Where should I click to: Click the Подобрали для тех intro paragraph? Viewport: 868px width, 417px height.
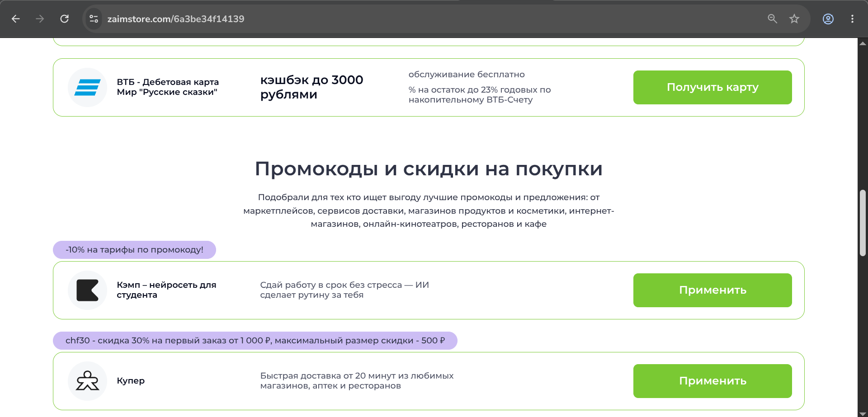click(429, 211)
